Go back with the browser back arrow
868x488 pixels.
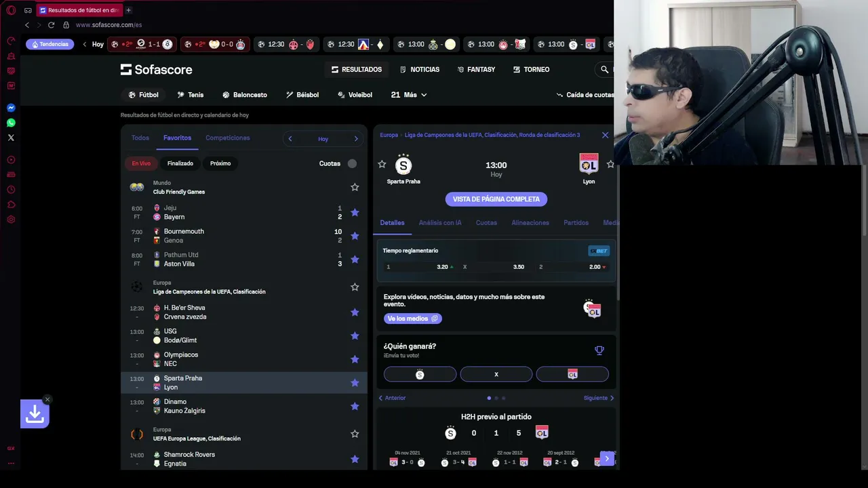coord(27,25)
